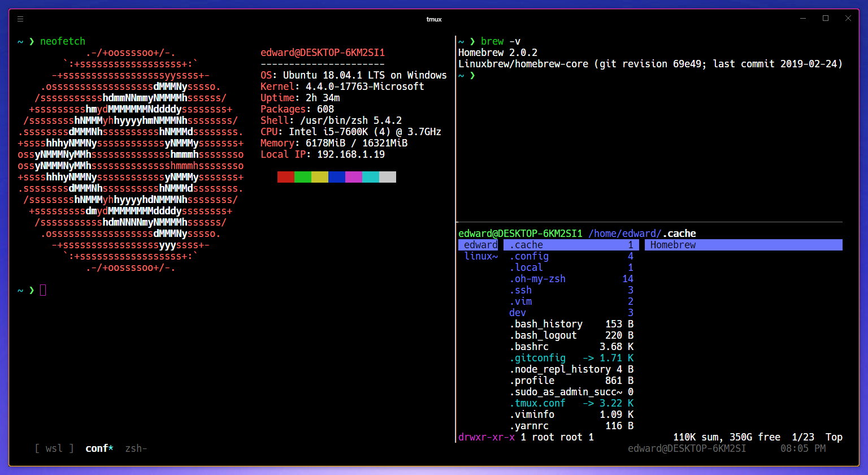
Task: Click the [ wsl ] tmux session name
Action: click(x=54, y=448)
